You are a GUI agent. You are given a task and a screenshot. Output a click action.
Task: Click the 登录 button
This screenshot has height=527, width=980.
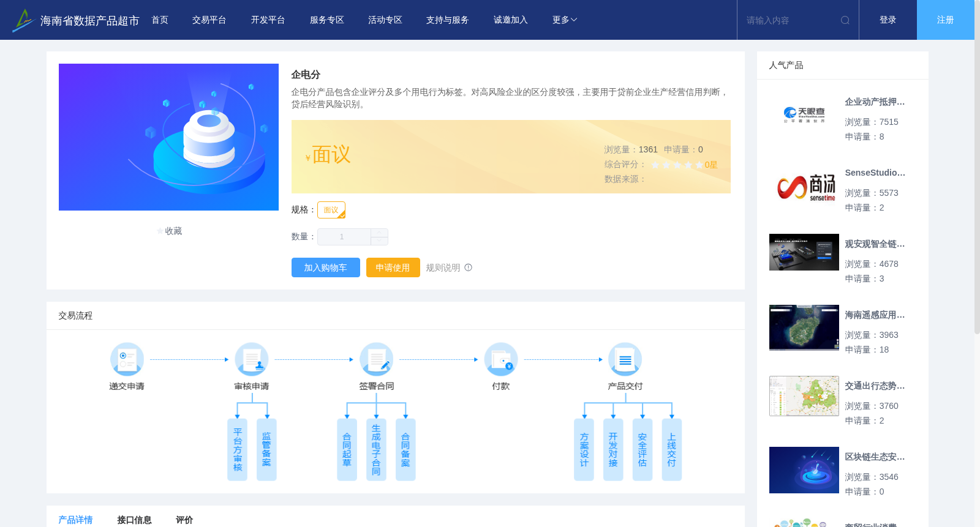point(888,20)
